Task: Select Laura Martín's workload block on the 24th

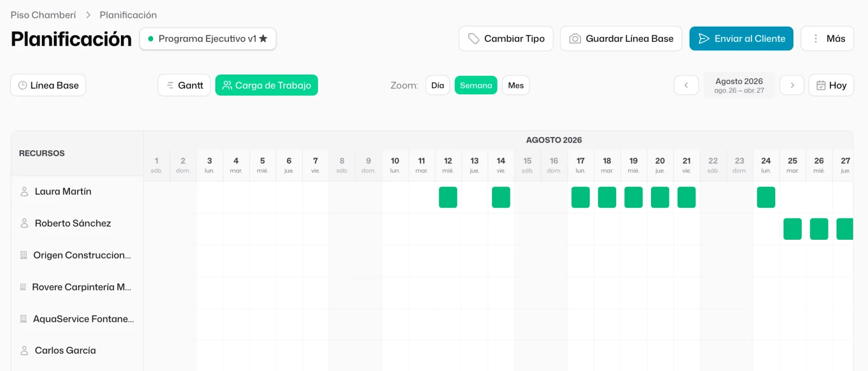Action: [x=766, y=197]
